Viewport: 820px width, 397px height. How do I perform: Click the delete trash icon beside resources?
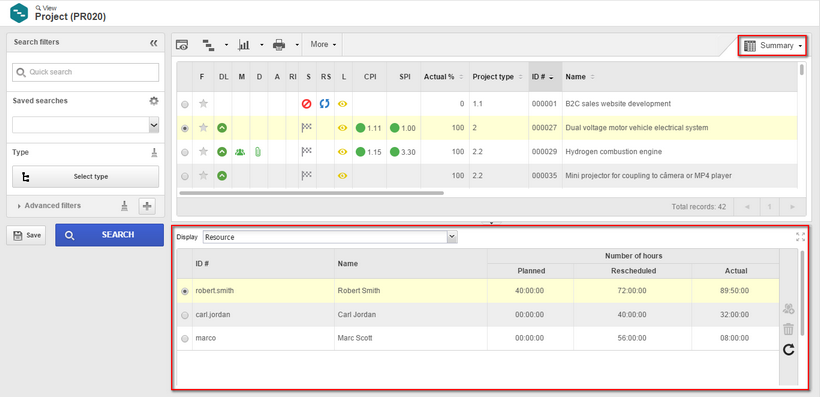pos(789,330)
